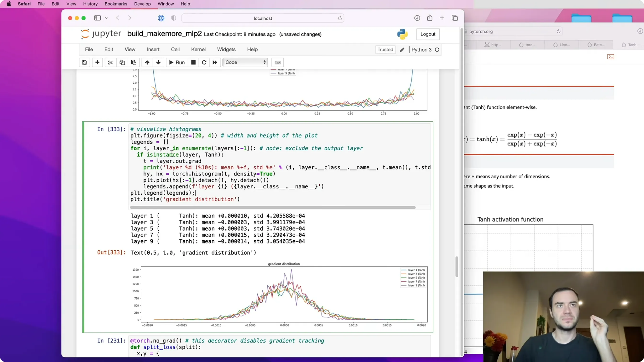Cut selected cells with scissors icon

110,62
